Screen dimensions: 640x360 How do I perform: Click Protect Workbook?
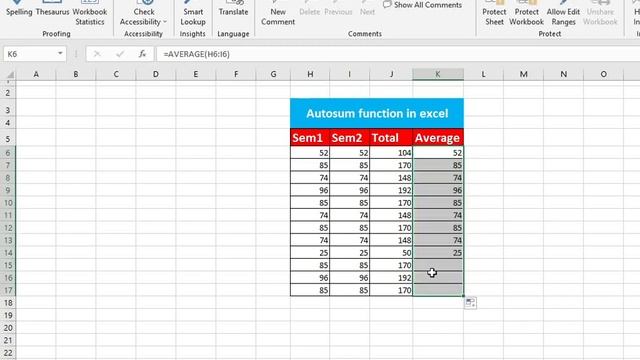(x=527, y=13)
